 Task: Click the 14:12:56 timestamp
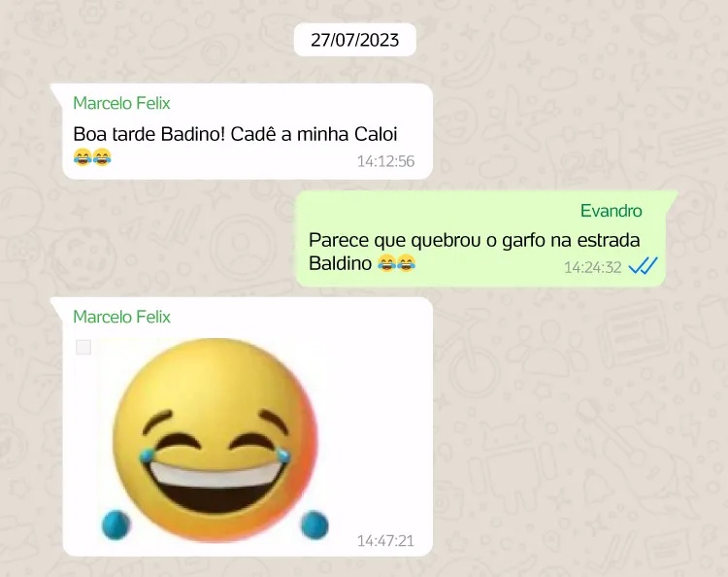(x=385, y=161)
